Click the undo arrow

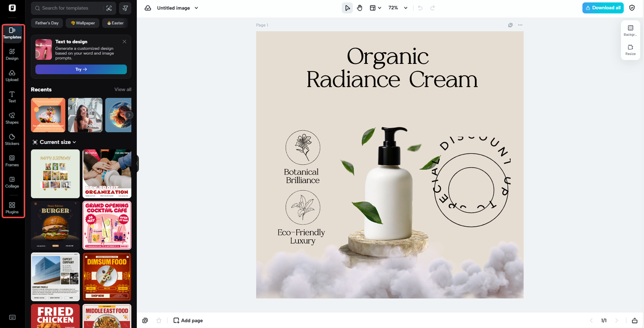click(x=420, y=8)
